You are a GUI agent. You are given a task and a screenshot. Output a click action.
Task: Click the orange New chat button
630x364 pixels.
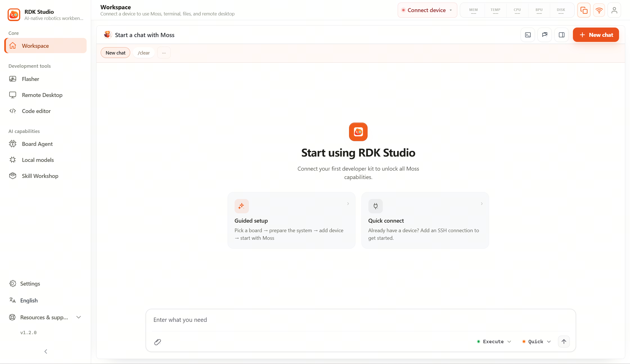coord(596,35)
